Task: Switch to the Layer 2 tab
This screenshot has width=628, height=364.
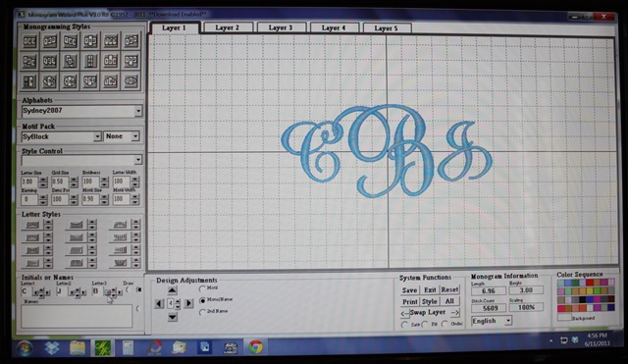Action: pyautogui.click(x=228, y=27)
